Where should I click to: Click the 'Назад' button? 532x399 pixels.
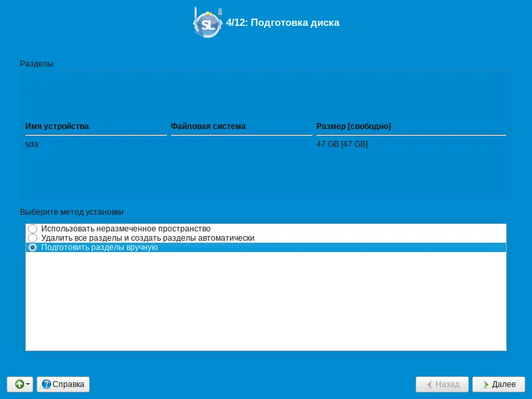[442, 384]
